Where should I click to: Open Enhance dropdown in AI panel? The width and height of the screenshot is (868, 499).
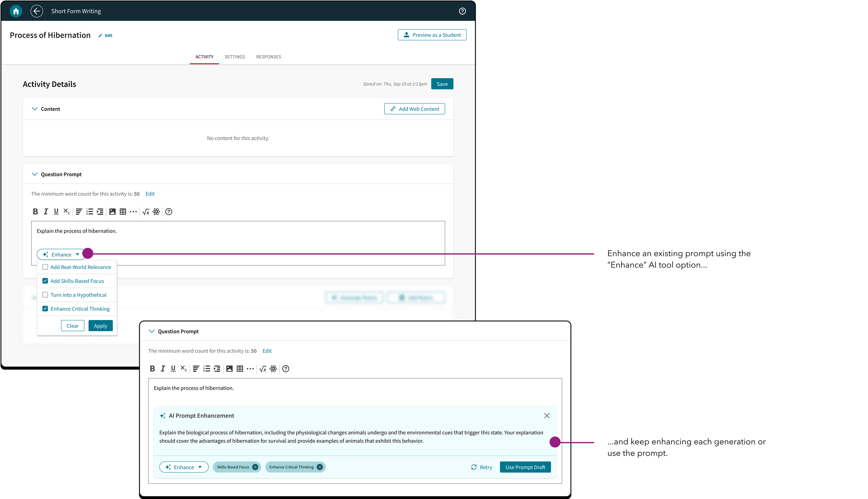click(x=184, y=467)
